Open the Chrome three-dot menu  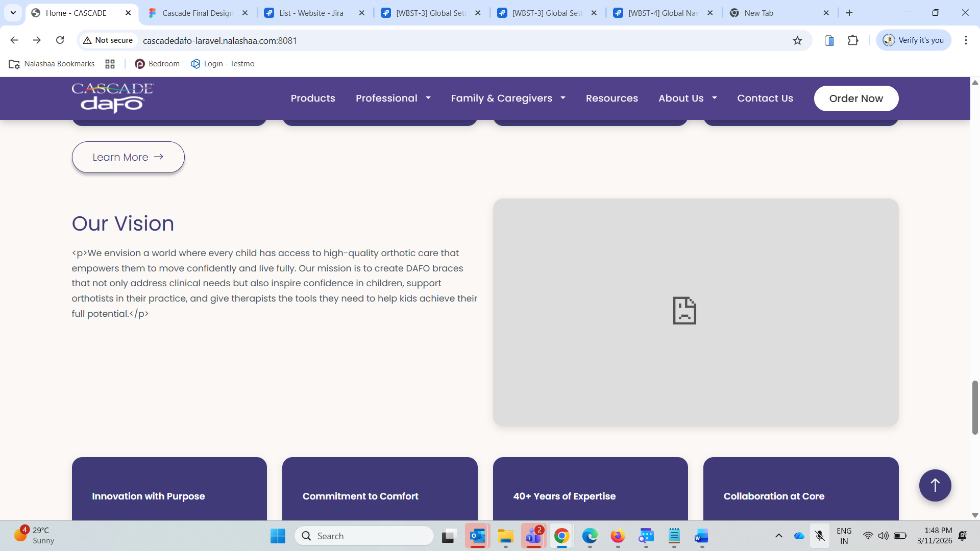[966, 40]
